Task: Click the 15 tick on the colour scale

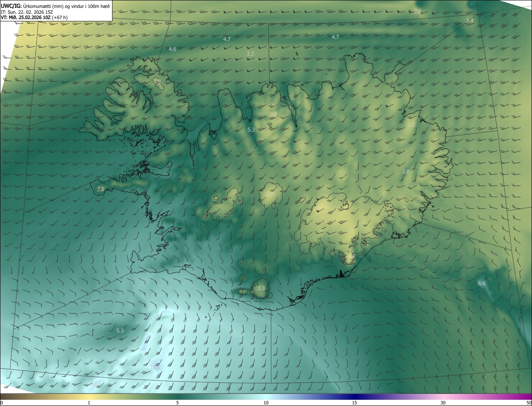Action: point(355,403)
